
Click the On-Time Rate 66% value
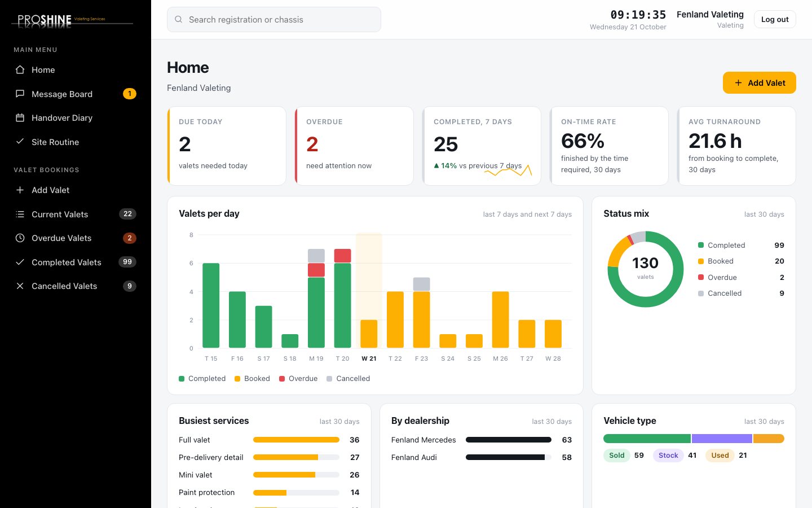582,141
